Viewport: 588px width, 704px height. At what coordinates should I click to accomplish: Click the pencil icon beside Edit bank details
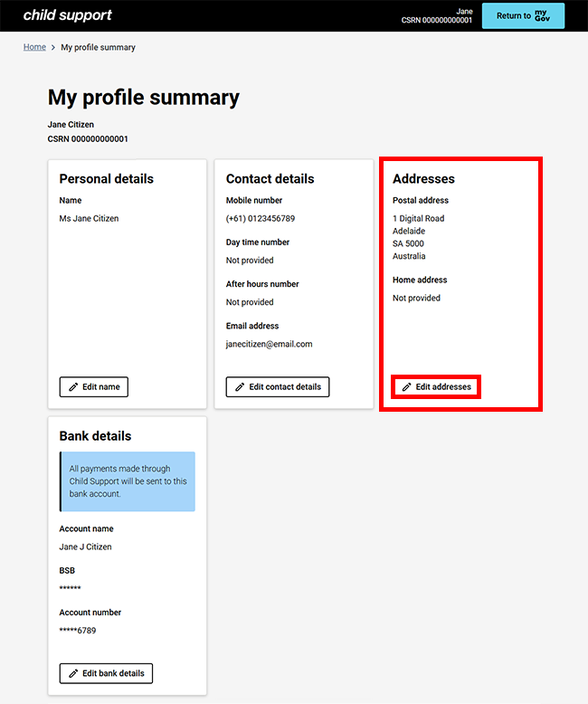click(x=72, y=673)
